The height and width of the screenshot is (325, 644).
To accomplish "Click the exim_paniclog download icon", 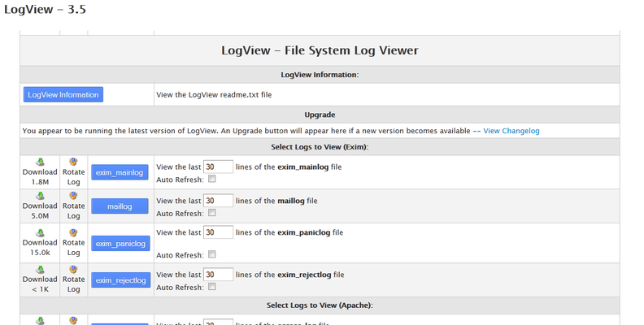I will [40, 232].
